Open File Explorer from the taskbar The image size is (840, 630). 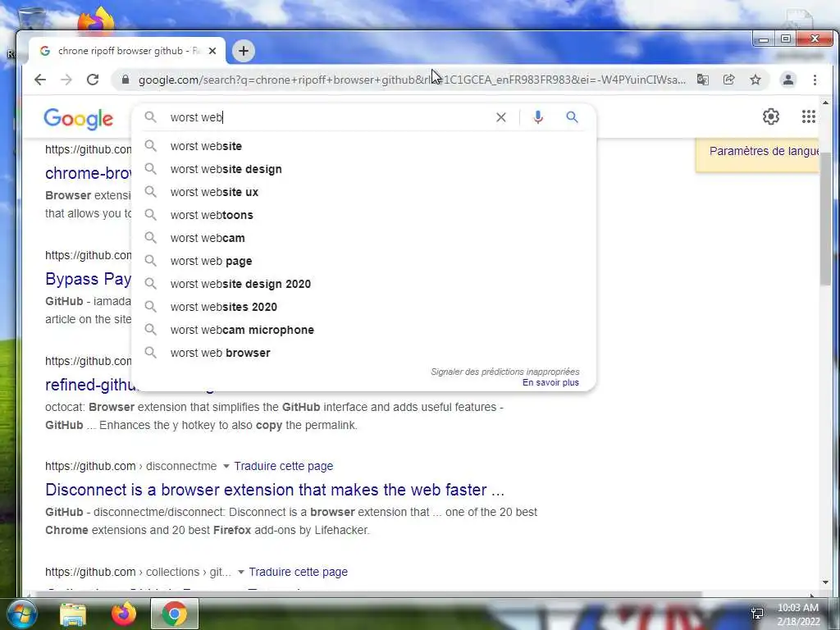coord(73,614)
